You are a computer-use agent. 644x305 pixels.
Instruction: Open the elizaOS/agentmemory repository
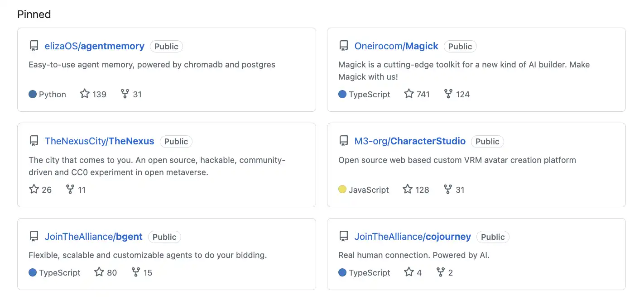coord(94,46)
